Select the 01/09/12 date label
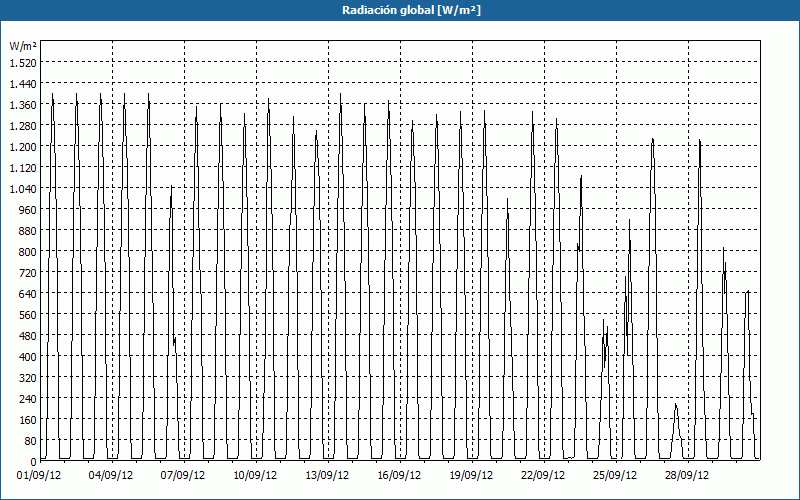Image resolution: width=800 pixels, height=500 pixels. (x=39, y=475)
